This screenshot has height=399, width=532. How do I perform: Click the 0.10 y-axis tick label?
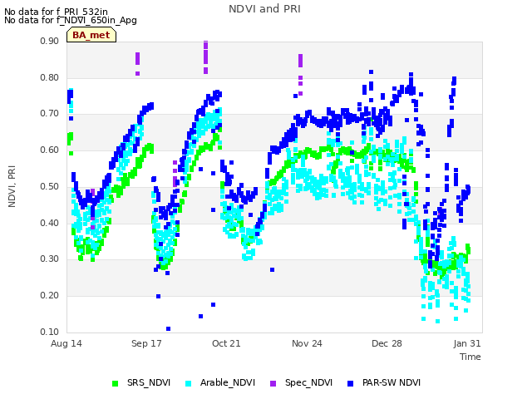click(50, 332)
